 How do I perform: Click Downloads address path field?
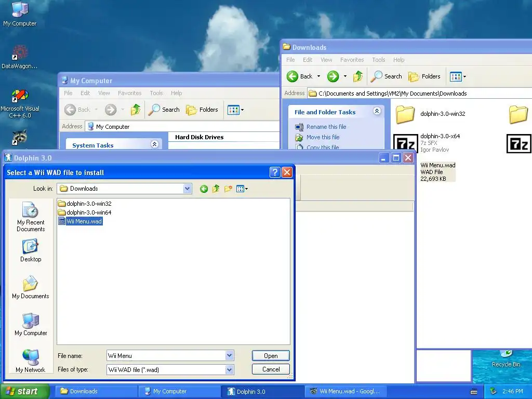coord(420,94)
